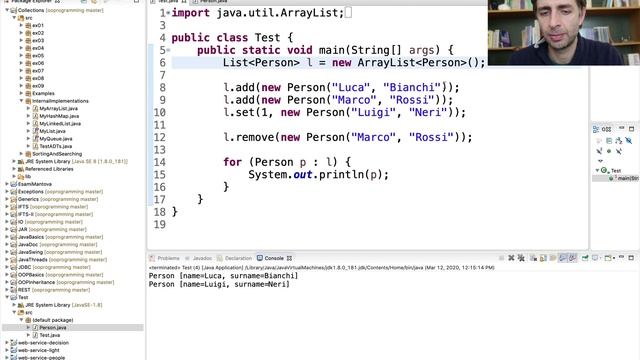Toggle Word Wrap in Console toolbar
This screenshot has width=640, height=360.
(x=553, y=258)
